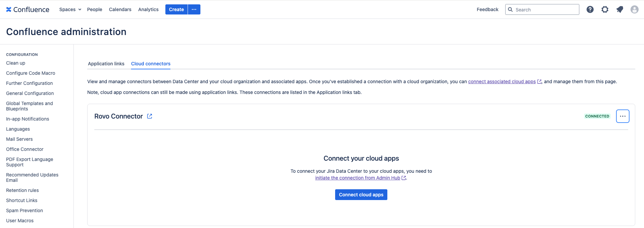644x228 pixels.
Task: Click the Feedback link
Action: [487, 9]
